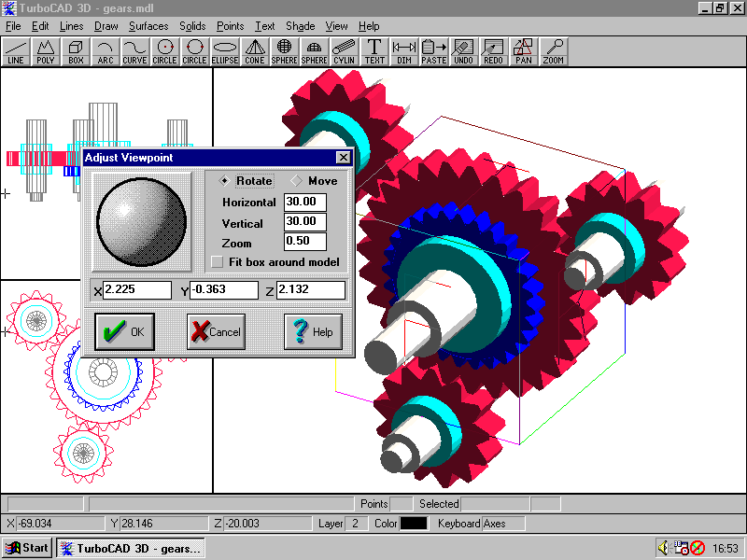Image resolution: width=747 pixels, height=560 pixels.
Task: Click the Selected count field
Action: pos(495,504)
